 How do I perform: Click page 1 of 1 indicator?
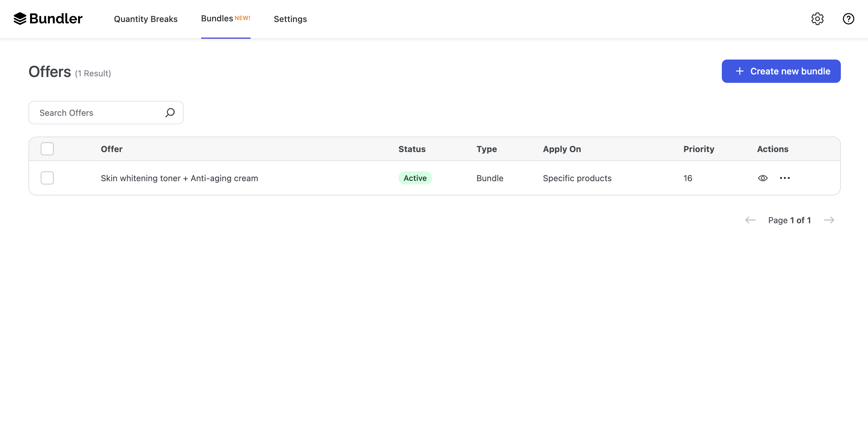click(x=789, y=220)
